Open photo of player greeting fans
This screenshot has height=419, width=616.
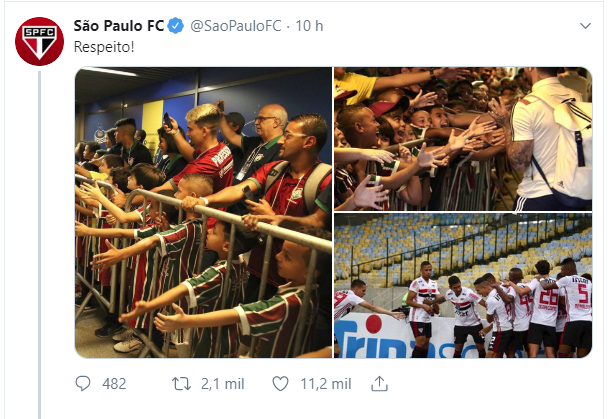click(x=463, y=139)
